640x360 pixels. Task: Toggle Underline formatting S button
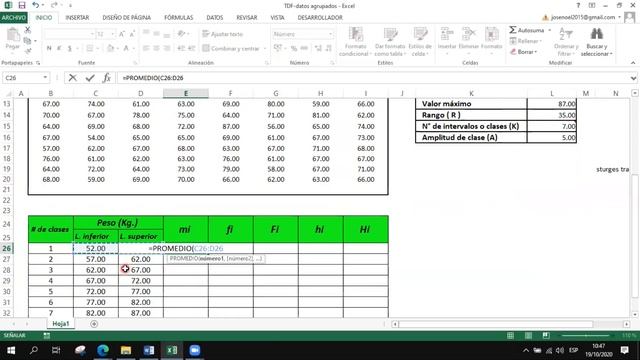[70, 48]
